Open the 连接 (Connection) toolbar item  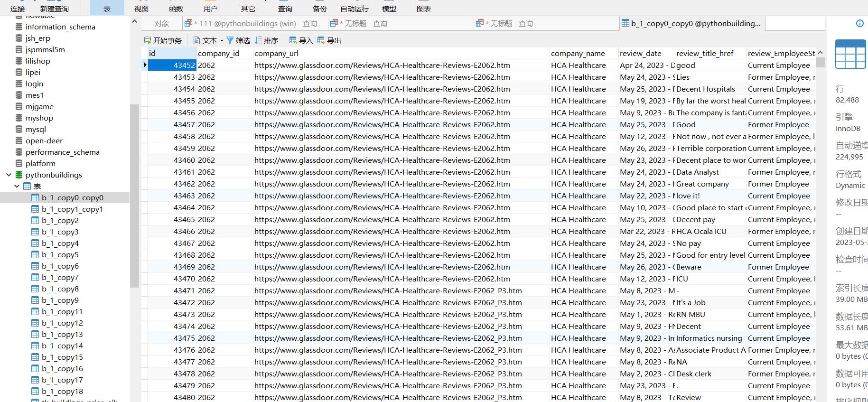[18, 9]
